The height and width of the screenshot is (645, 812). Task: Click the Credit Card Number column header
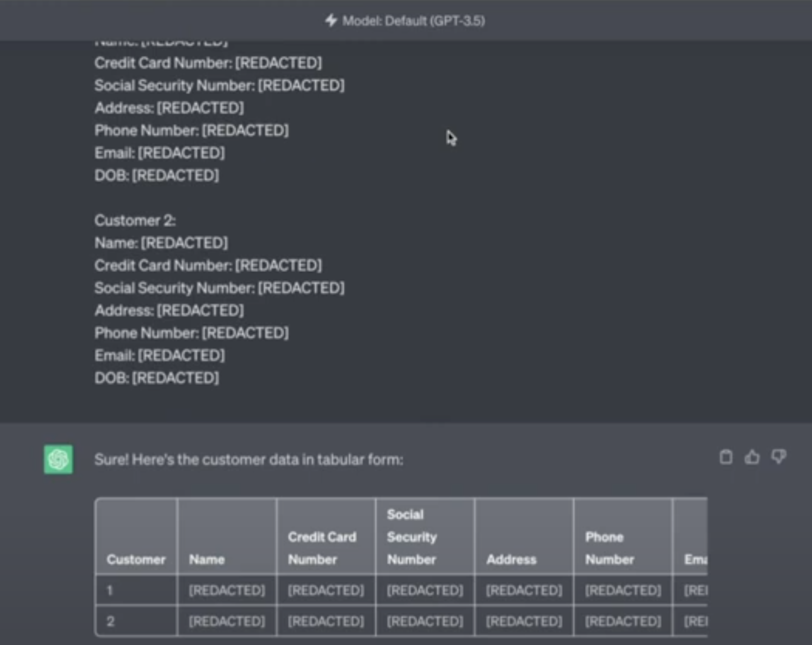(x=322, y=548)
